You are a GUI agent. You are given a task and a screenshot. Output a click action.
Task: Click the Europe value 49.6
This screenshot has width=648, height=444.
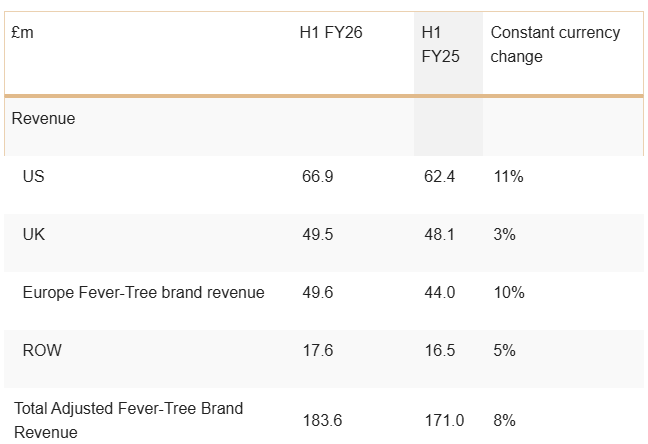pyautogui.click(x=317, y=292)
